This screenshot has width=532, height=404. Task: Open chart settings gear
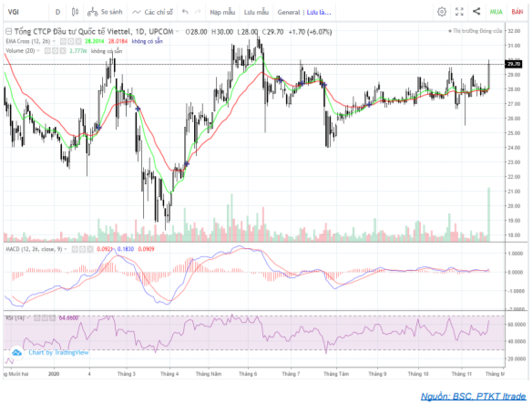click(442, 12)
